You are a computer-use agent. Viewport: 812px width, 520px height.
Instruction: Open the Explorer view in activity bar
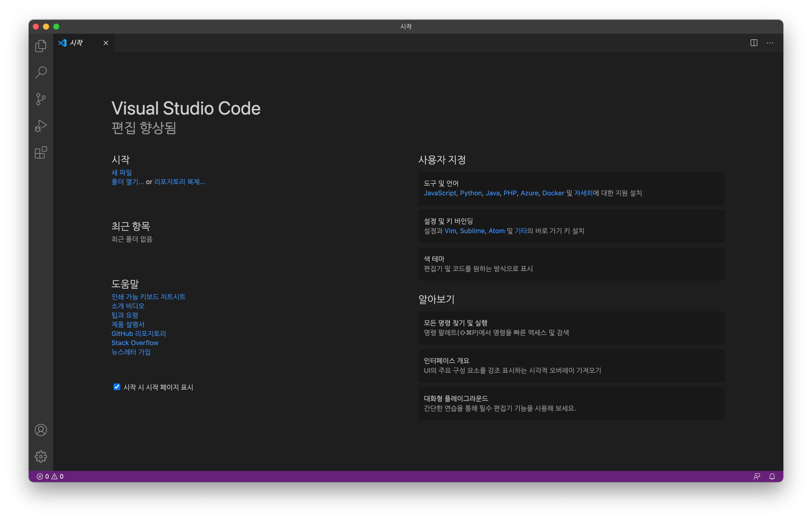pyautogui.click(x=41, y=46)
